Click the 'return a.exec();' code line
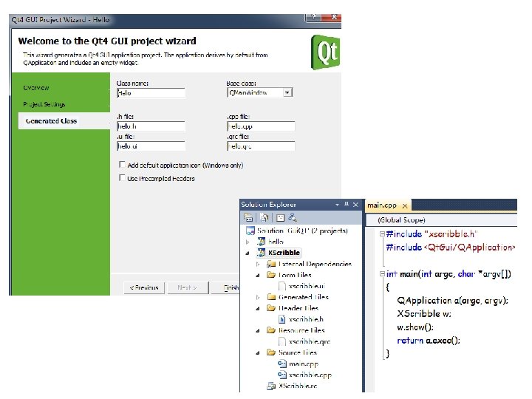The width and height of the screenshot is (532, 399). (429, 341)
